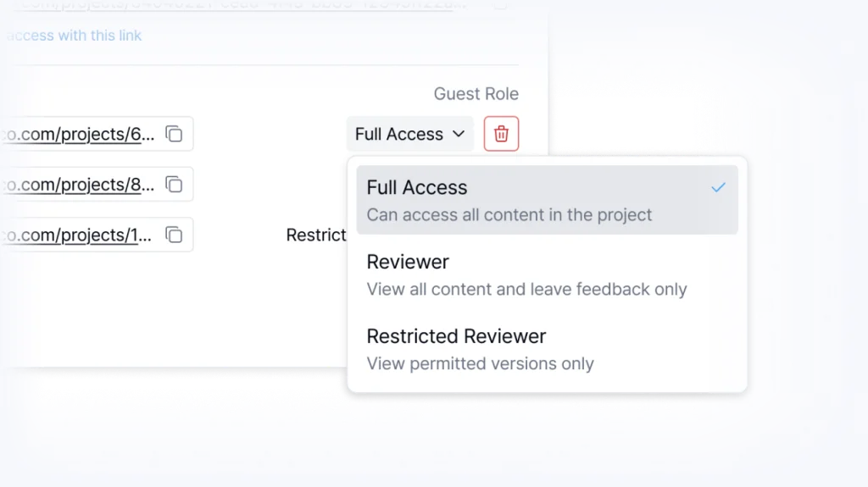Copy the projects/1... link
Image resolution: width=868 pixels, height=487 pixels.
[174, 235]
